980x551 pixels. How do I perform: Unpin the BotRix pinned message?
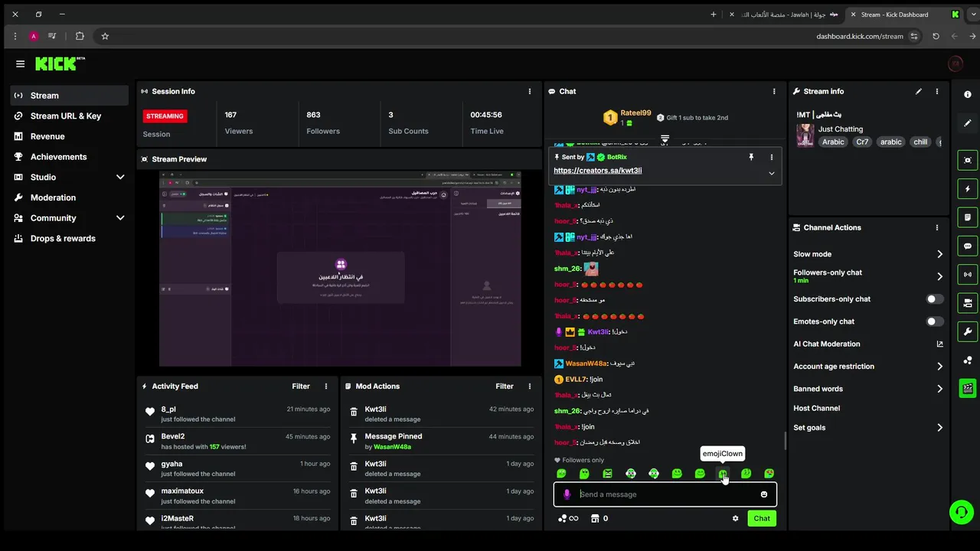pyautogui.click(x=751, y=157)
